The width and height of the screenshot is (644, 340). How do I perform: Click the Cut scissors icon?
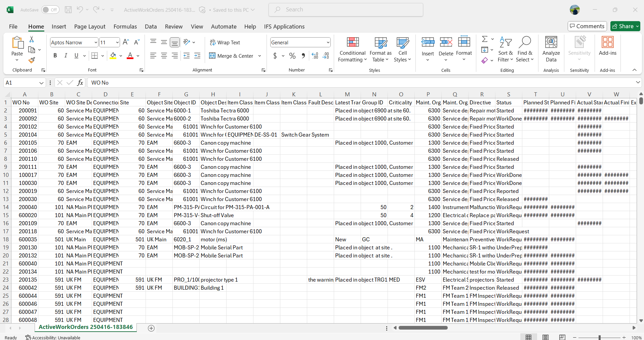(32, 39)
